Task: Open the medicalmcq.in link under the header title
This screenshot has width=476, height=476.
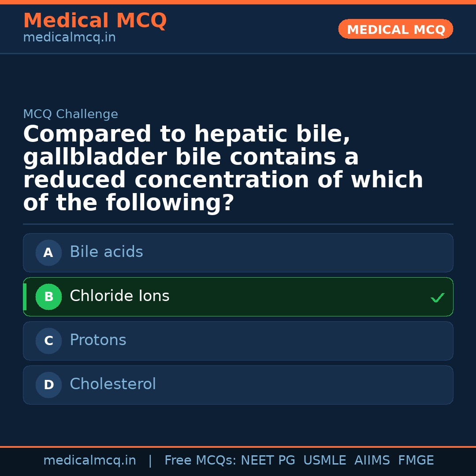Action: 69,38
